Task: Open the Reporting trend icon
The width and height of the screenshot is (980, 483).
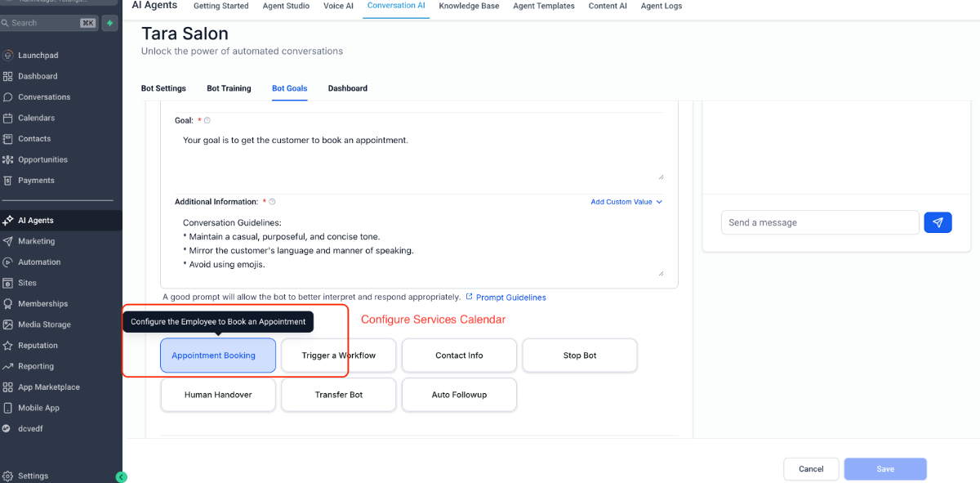Action: 7,366
